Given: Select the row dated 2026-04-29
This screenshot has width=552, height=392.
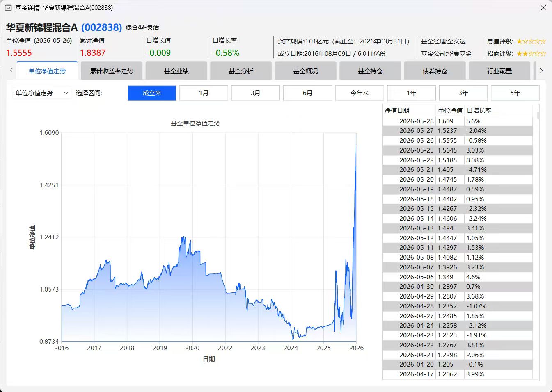Looking at the screenshot, I should [x=458, y=296].
